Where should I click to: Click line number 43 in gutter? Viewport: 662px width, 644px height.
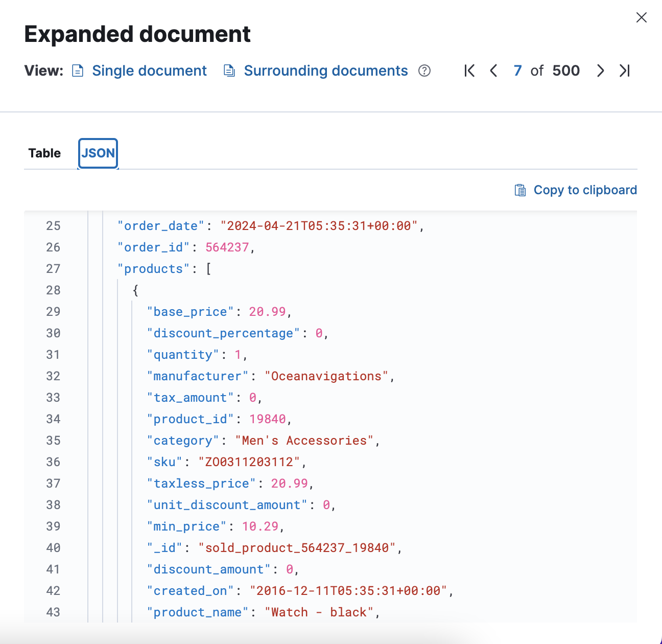(53, 612)
